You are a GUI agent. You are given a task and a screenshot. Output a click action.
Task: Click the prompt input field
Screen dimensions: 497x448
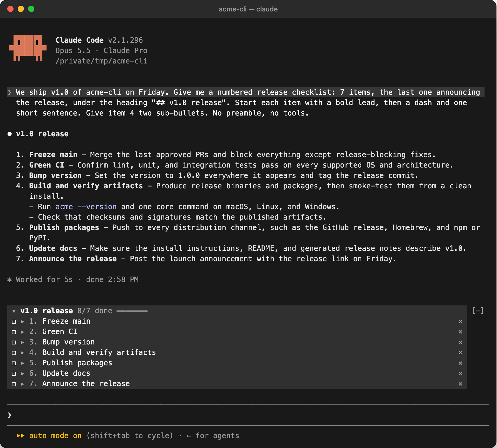click(x=248, y=415)
